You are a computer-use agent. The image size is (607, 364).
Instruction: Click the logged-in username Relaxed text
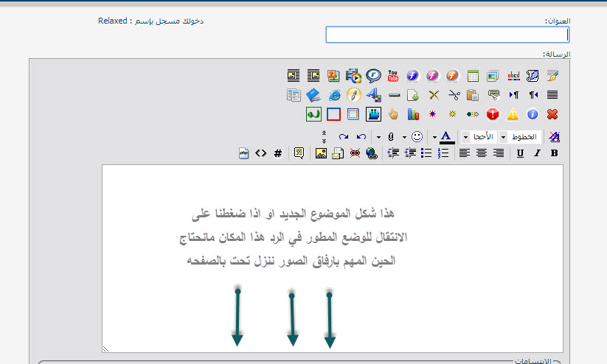click(113, 21)
